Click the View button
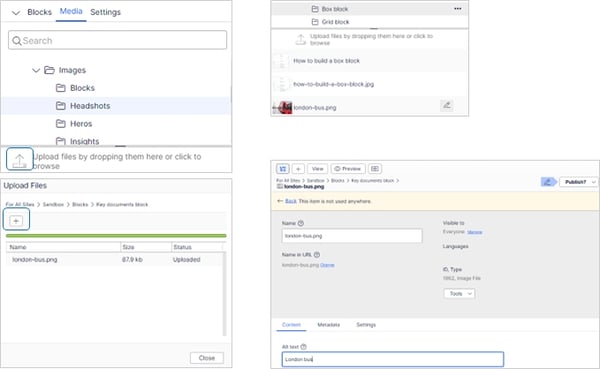Viewport: 600px width, 369px height. [317, 169]
